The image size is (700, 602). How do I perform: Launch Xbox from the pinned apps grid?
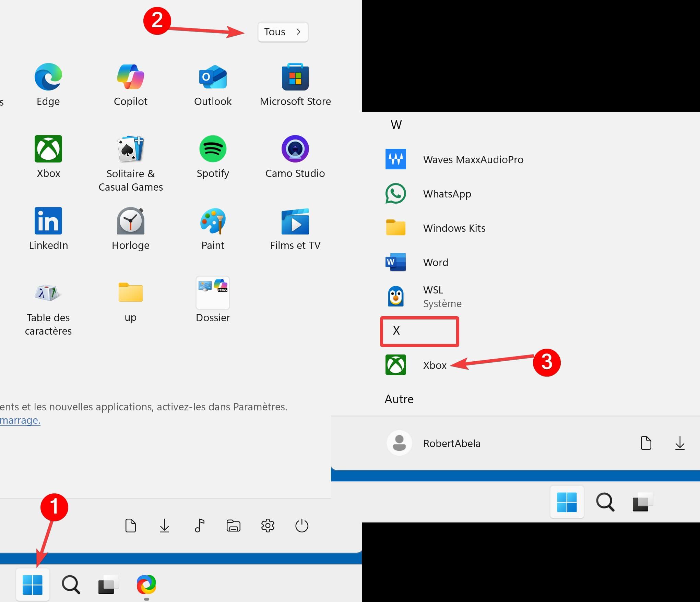48,157
